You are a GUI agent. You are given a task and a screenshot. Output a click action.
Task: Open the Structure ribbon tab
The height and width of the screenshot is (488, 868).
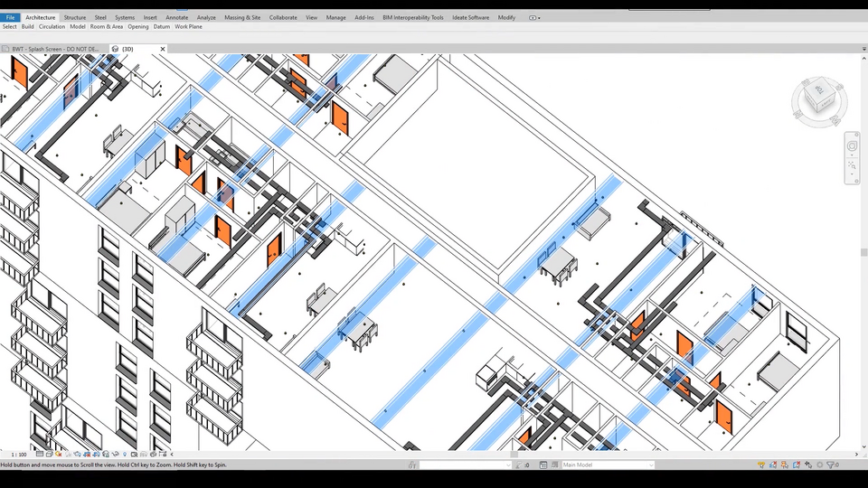point(75,17)
